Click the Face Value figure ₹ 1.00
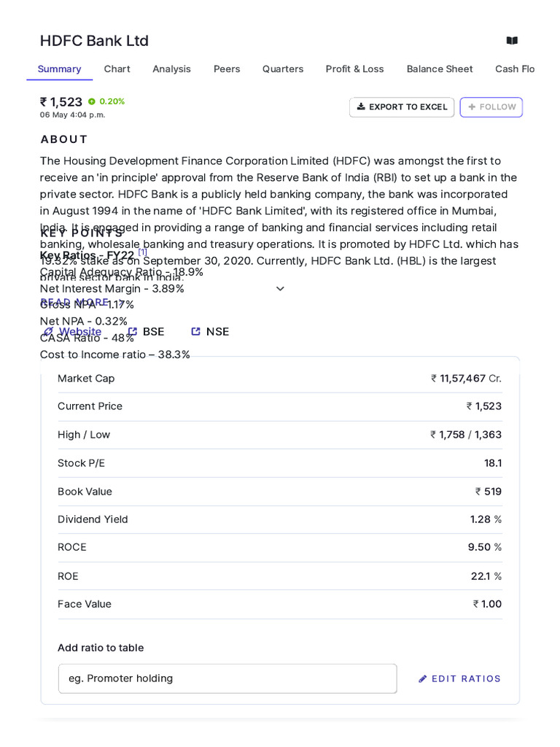The image size is (560, 747). pyautogui.click(x=487, y=604)
